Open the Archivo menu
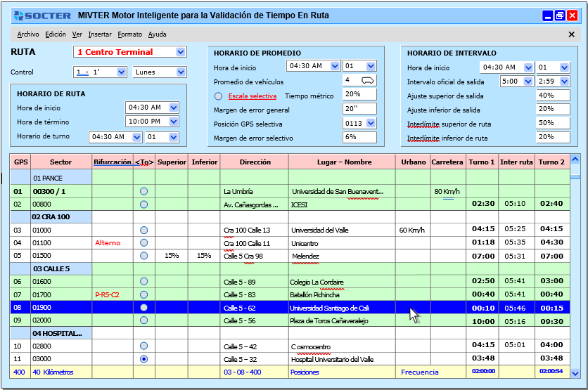Image resolution: width=588 pixels, height=390 pixels. click(x=28, y=34)
